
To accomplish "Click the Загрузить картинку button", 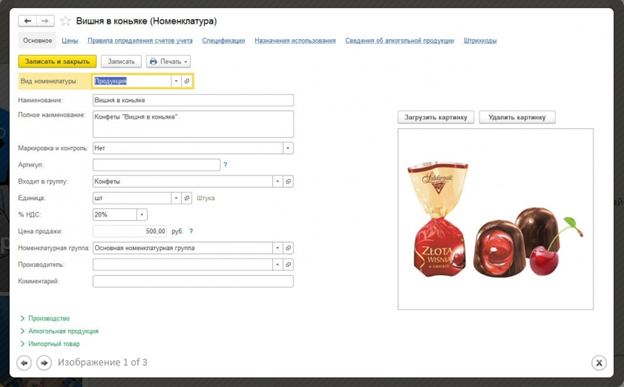I will 436,117.
